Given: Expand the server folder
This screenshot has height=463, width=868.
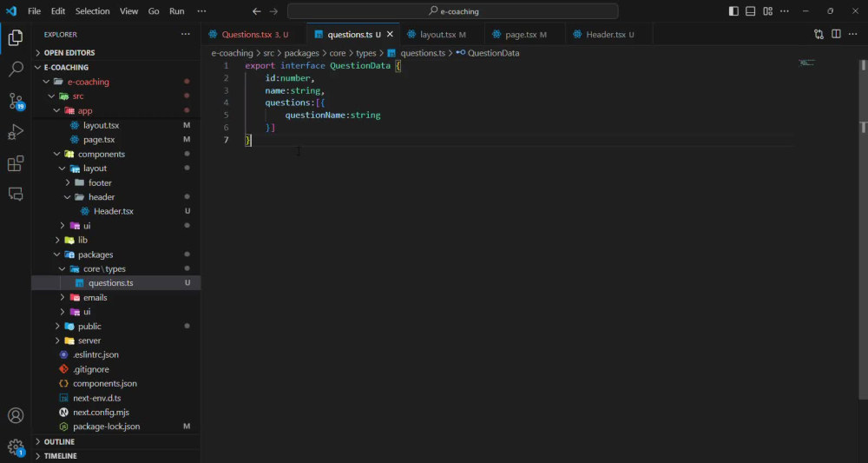Looking at the screenshot, I should pyautogui.click(x=116, y=341).
